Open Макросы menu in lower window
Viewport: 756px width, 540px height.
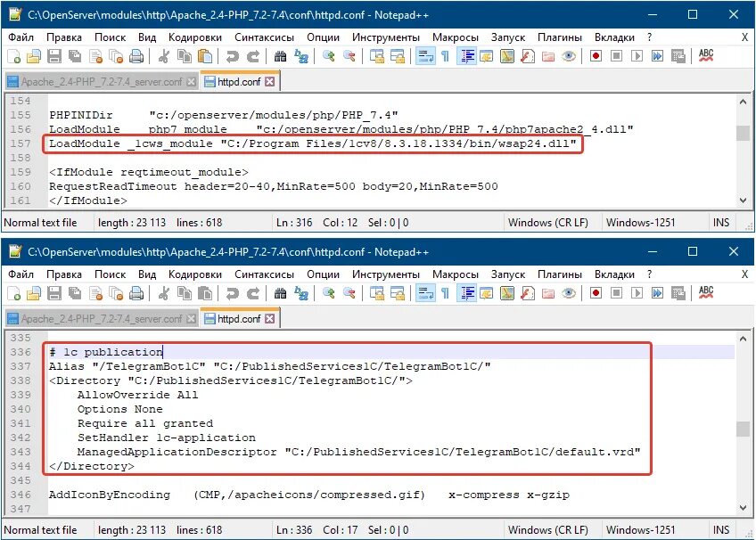[456, 274]
